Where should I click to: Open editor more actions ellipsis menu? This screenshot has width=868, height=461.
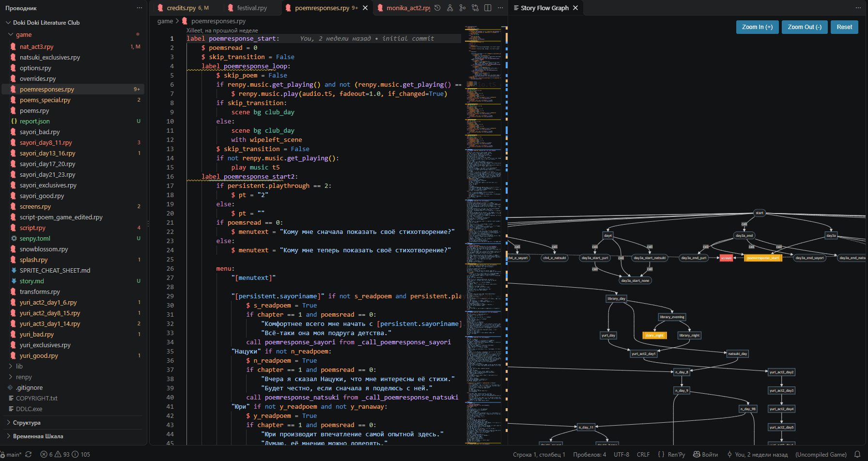[500, 8]
